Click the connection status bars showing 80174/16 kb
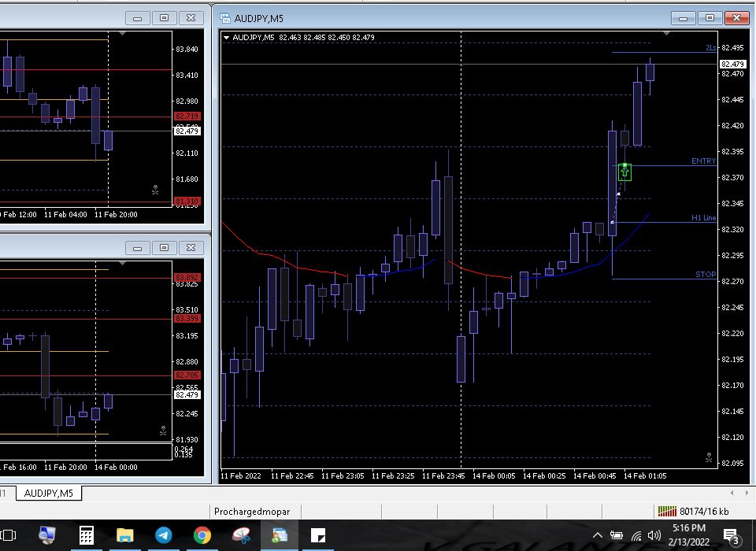 coord(668,512)
